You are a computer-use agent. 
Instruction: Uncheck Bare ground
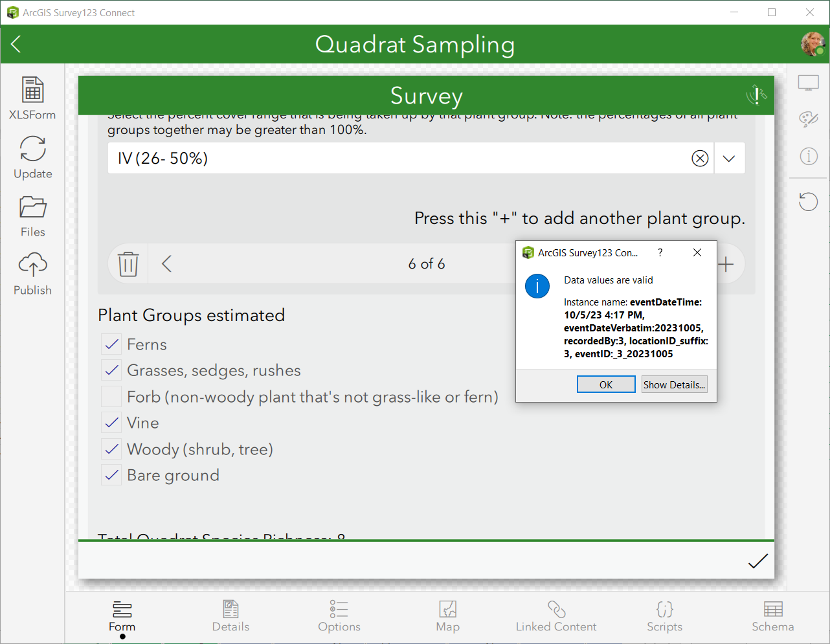coord(111,475)
